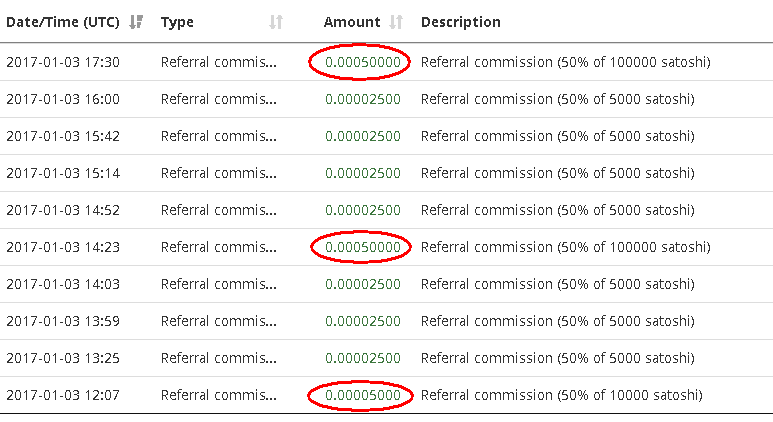Image resolution: width=773 pixels, height=422 pixels.
Task: Click the 2017-01-03 16:00 date cell
Action: [63, 99]
